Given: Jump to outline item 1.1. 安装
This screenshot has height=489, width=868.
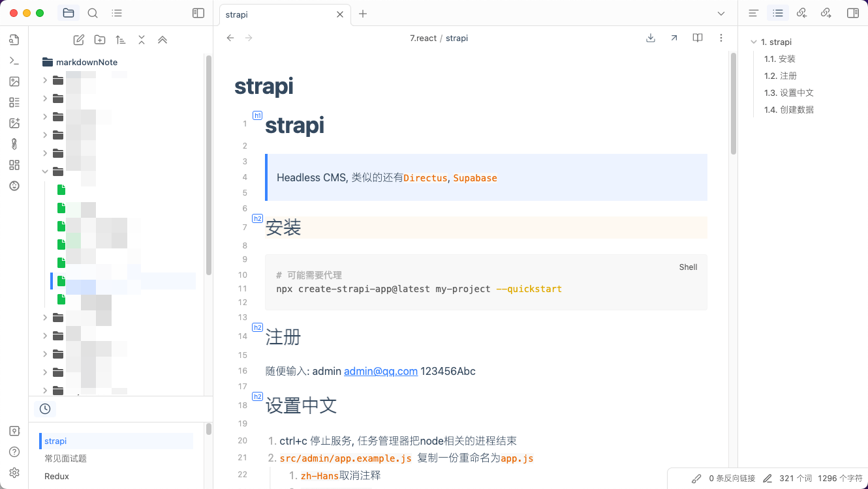Looking at the screenshot, I should (x=780, y=59).
